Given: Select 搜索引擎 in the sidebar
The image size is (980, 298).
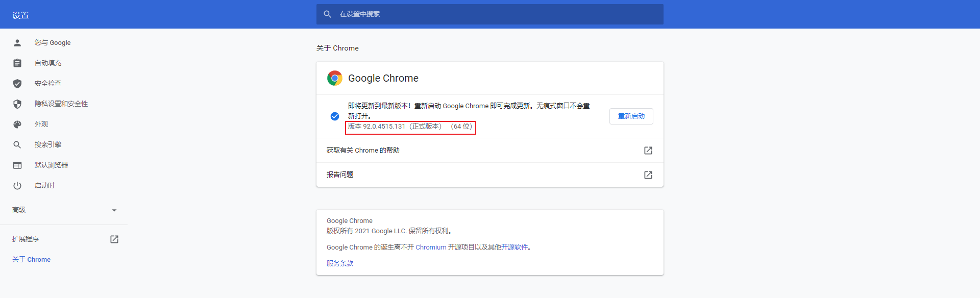Looking at the screenshot, I should [48, 145].
